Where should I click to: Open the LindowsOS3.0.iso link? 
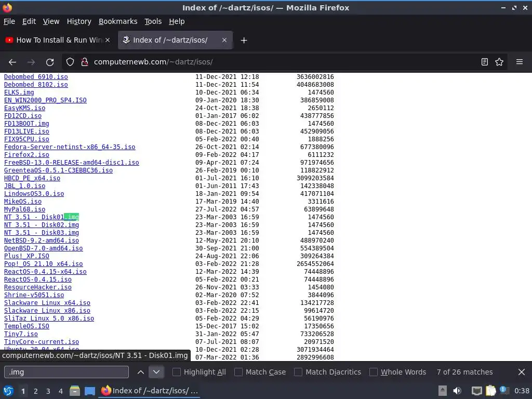pyautogui.click(x=34, y=194)
